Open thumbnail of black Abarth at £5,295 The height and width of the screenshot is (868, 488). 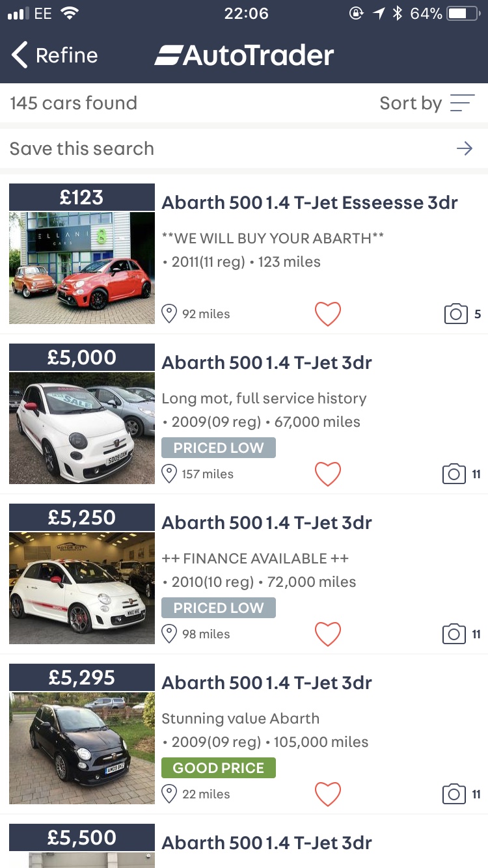82,747
